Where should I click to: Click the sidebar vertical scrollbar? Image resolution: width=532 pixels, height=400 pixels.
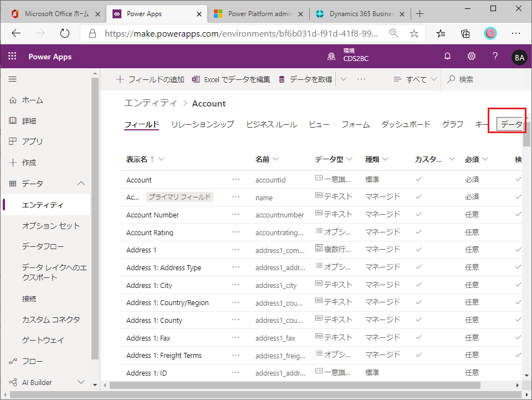click(x=95, y=218)
